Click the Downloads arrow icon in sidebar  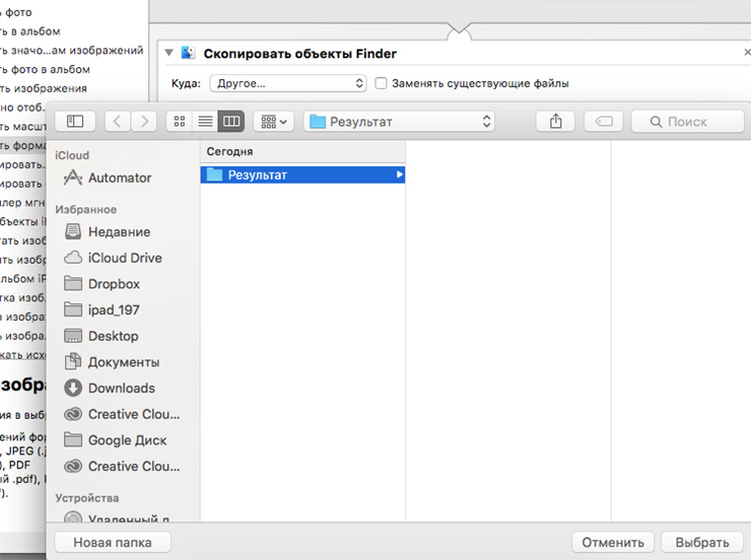[73, 388]
